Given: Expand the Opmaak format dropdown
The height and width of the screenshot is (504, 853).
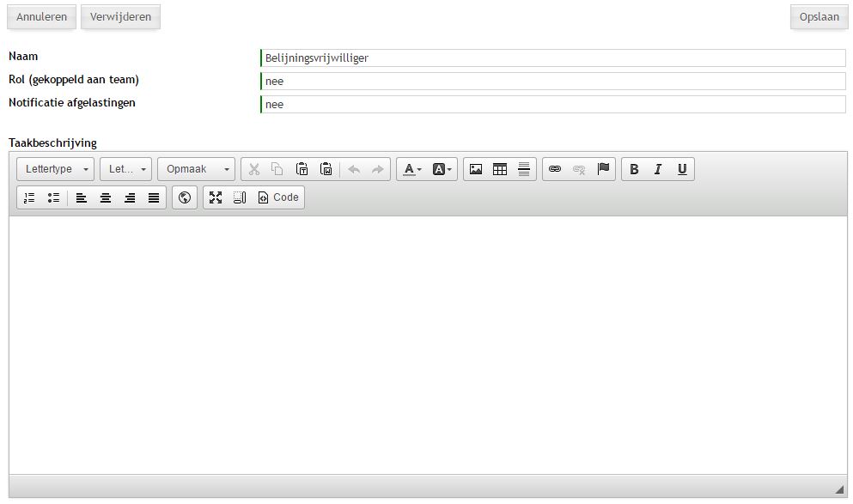Looking at the screenshot, I should [x=197, y=169].
